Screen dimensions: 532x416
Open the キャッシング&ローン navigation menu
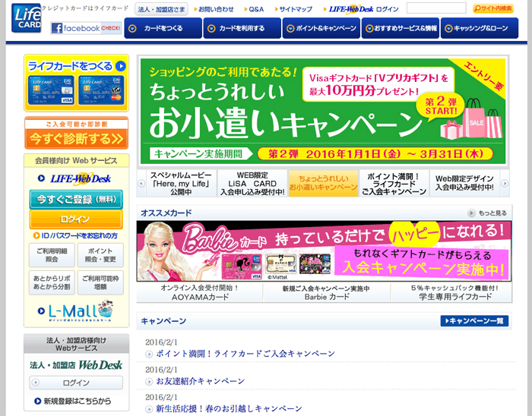coord(480,28)
